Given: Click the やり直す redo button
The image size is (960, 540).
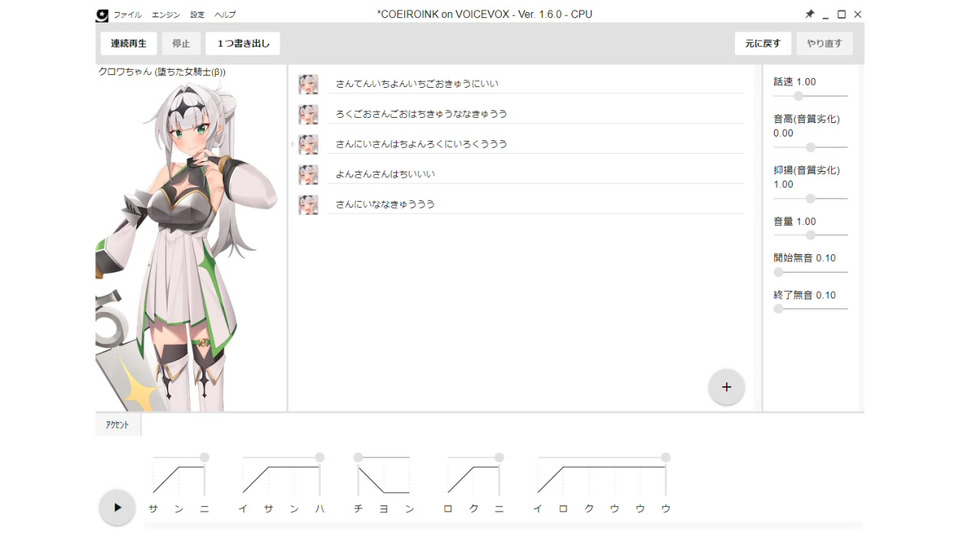Looking at the screenshot, I should pyautogui.click(x=824, y=43).
